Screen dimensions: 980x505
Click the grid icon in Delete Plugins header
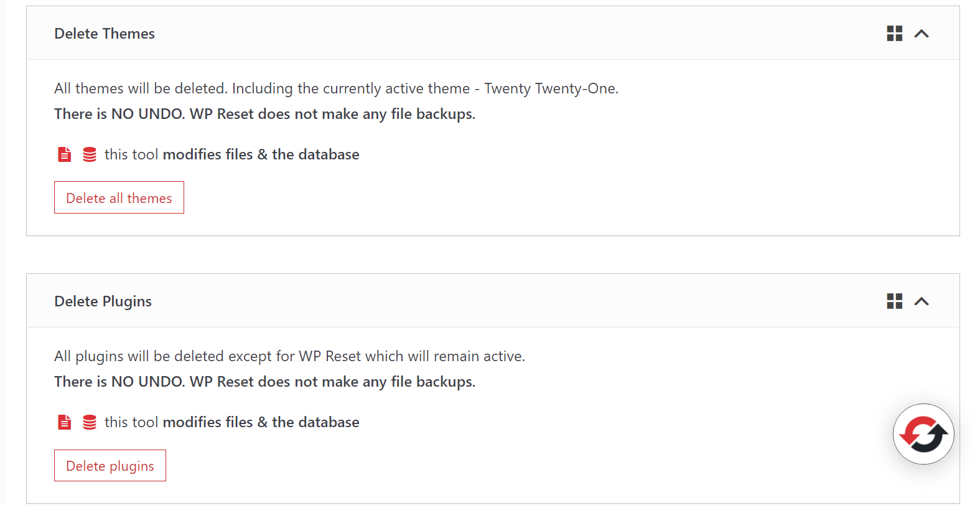click(x=894, y=301)
